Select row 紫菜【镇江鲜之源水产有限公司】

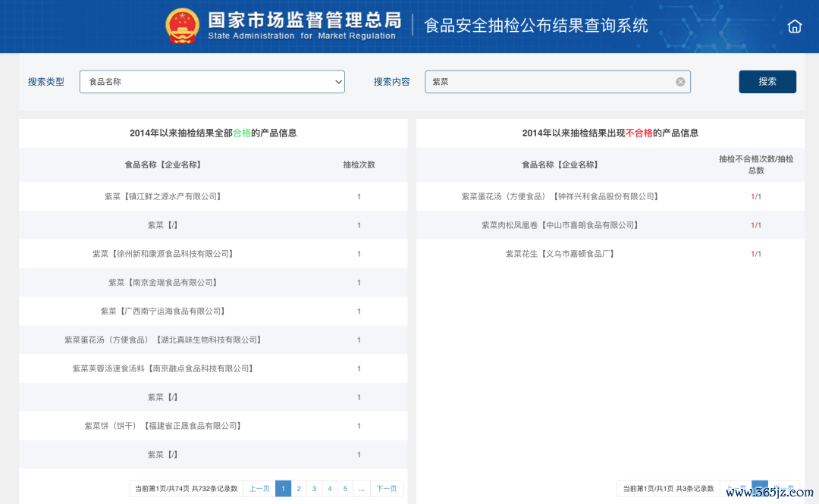pos(213,196)
